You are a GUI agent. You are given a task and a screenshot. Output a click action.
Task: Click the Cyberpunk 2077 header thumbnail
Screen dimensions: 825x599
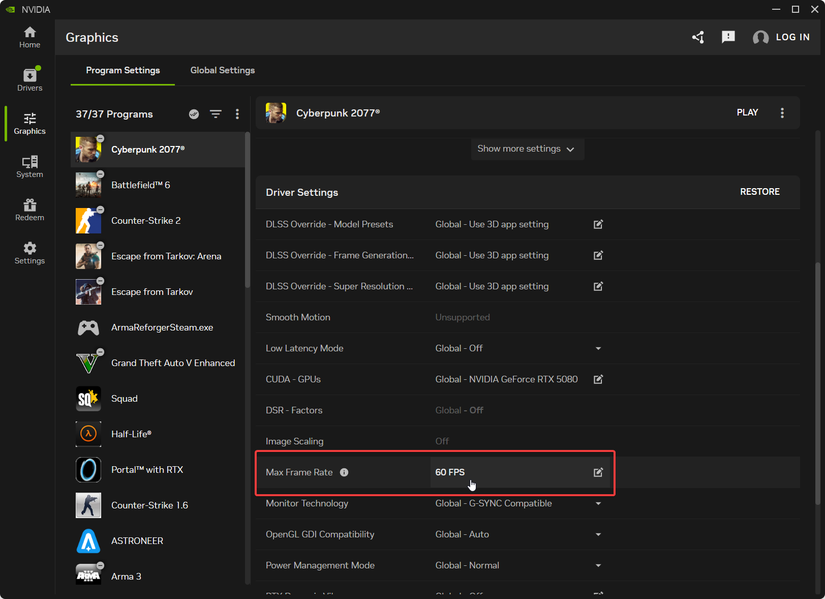click(276, 113)
